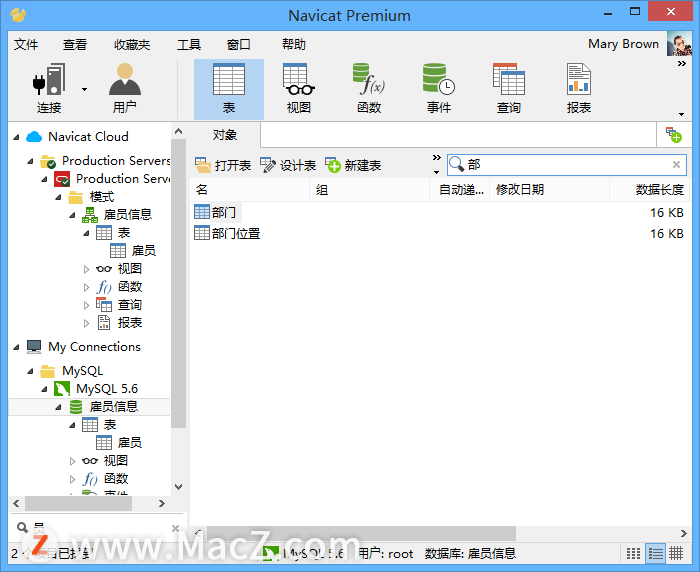Screen dimensions: 700x572
Task: Collapse the My Connections tree node
Action: point(16,347)
